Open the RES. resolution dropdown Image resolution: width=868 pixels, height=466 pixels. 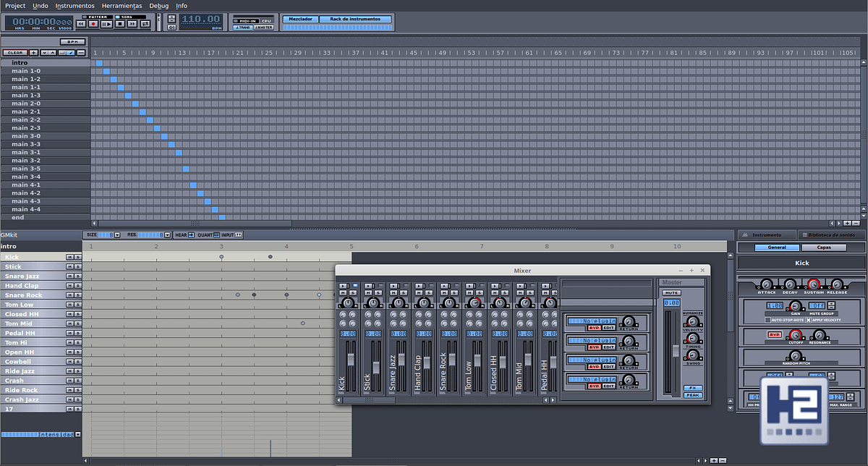pyautogui.click(x=167, y=235)
